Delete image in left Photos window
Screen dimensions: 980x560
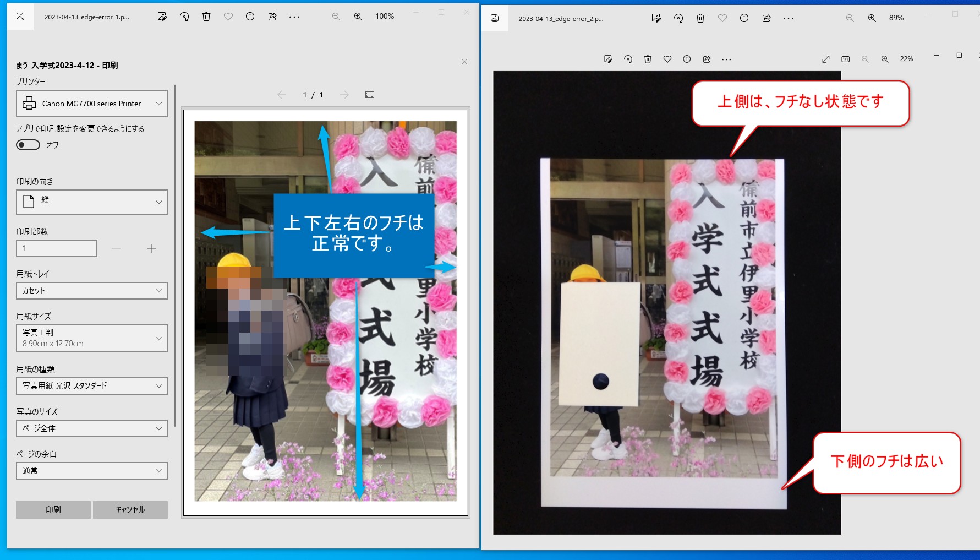[206, 17]
